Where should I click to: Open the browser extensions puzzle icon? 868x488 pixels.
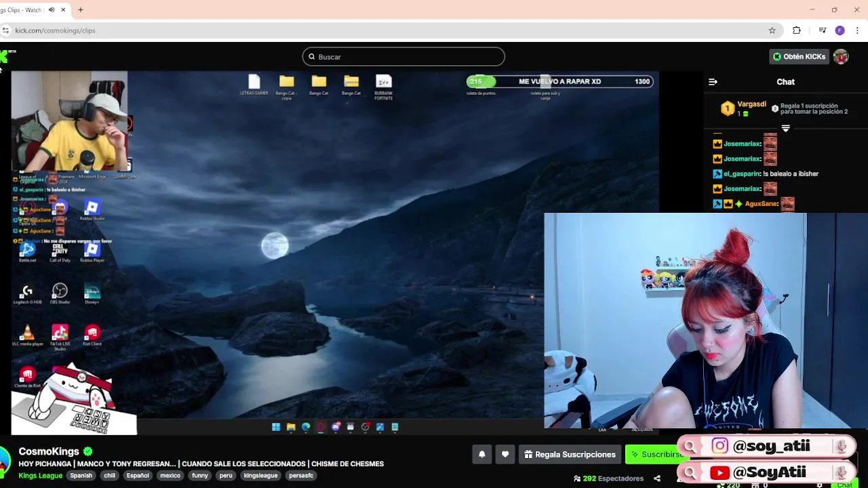(797, 30)
